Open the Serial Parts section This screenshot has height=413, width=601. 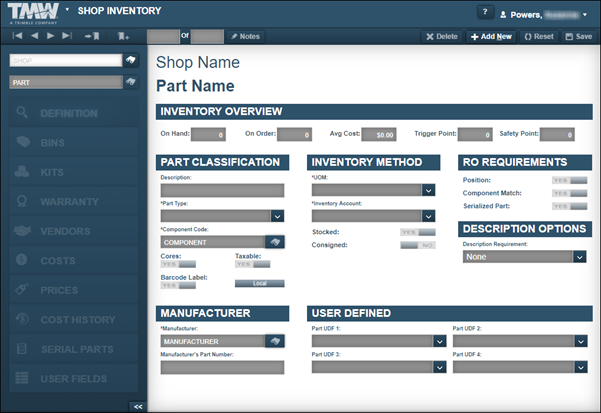pyautogui.click(x=74, y=349)
